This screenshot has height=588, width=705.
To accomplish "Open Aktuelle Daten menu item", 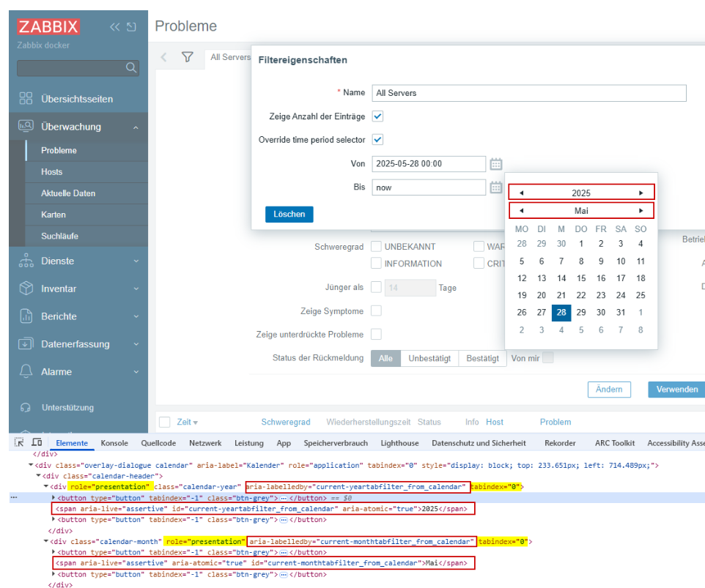I will tap(68, 193).
